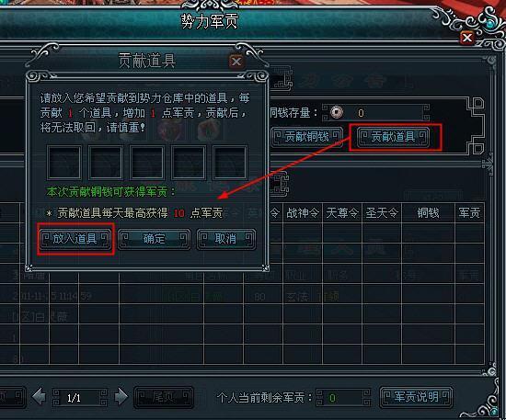
Task: Jump to last page 尾页
Action: coord(164,397)
